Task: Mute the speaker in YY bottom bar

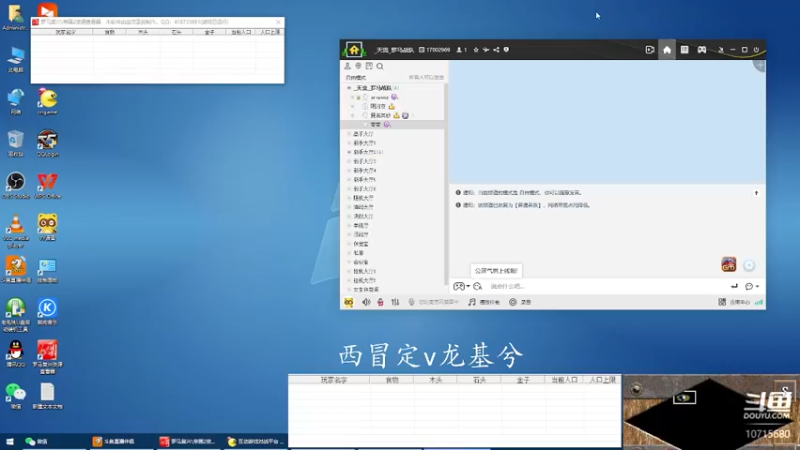Action: pyautogui.click(x=366, y=302)
